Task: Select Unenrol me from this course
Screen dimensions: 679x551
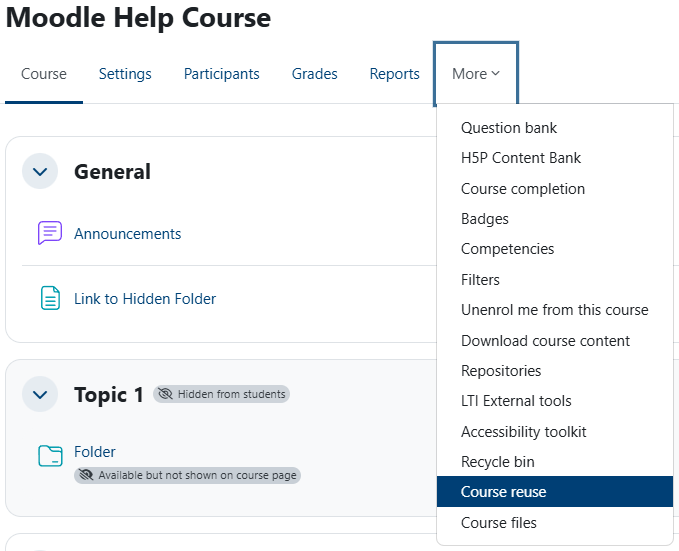Action: [x=555, y=310]
